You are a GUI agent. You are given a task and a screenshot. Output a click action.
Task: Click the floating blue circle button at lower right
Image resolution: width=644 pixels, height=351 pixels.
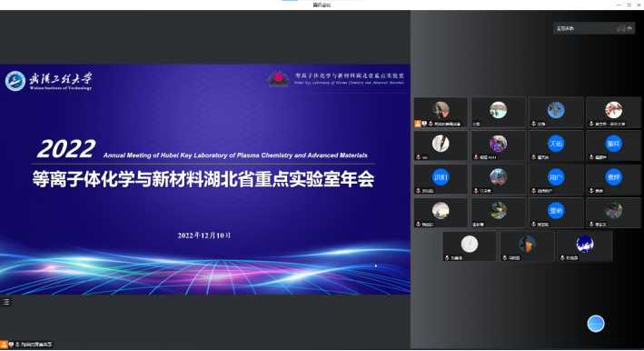coord(596,324)
